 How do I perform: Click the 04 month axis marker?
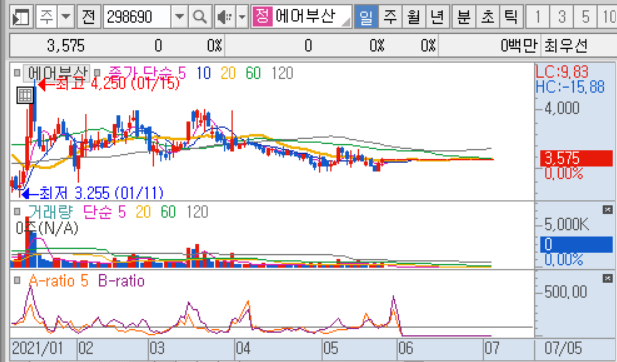coord(243,348)
